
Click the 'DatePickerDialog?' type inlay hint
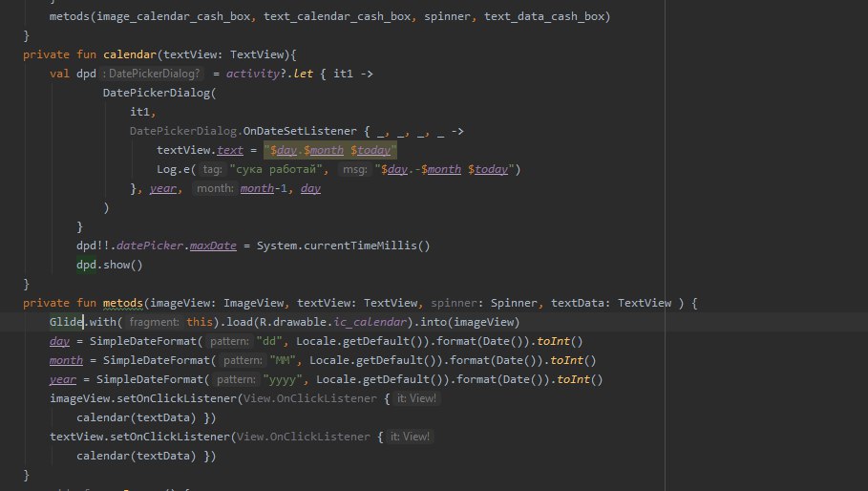tap(152, 74)
